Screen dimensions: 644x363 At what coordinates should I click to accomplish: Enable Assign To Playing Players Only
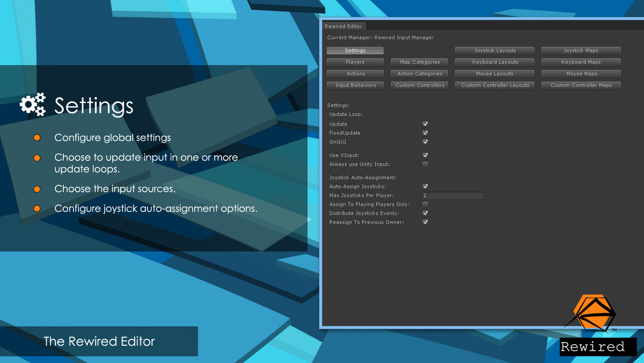pyautogui.click(x=425, y=205)
